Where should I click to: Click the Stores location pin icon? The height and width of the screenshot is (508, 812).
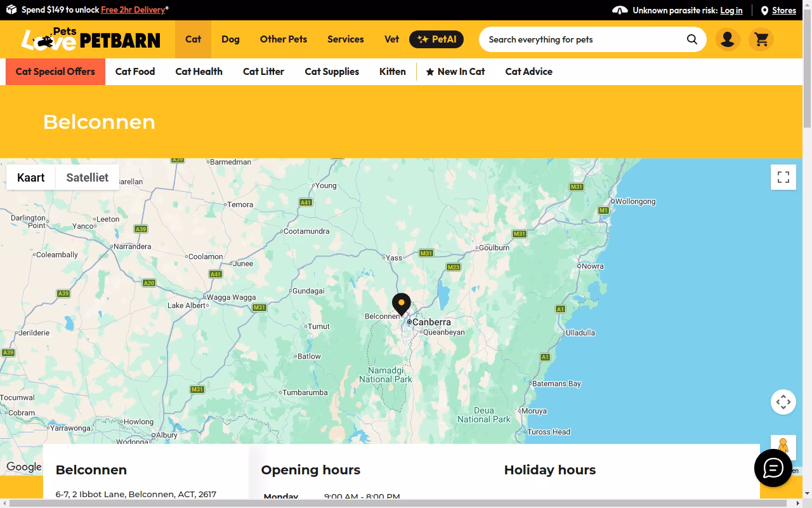(x=764, y=10)
